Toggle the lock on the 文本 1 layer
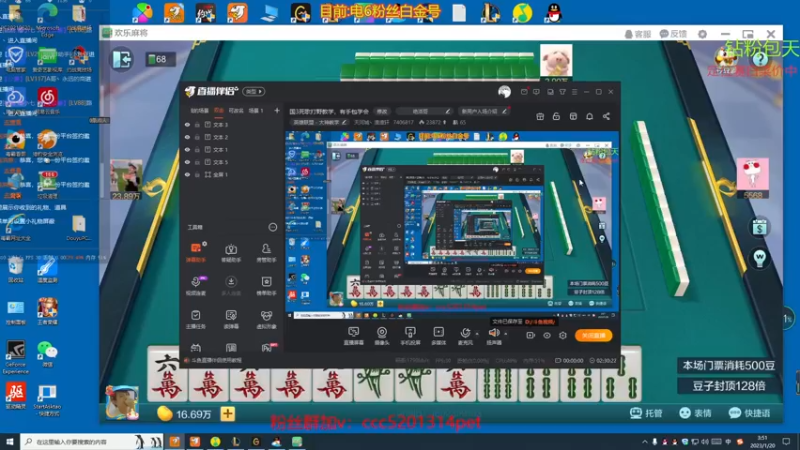 pos(197,149)
